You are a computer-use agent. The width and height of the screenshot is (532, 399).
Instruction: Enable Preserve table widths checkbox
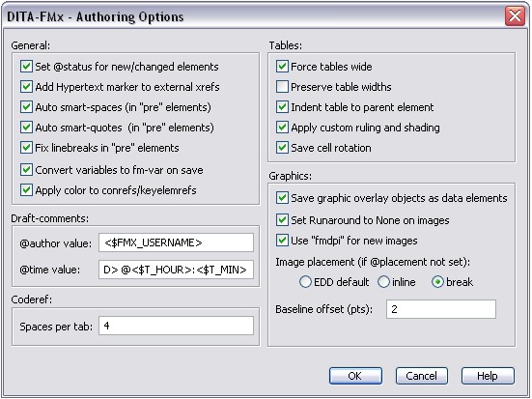coord(282,87)
